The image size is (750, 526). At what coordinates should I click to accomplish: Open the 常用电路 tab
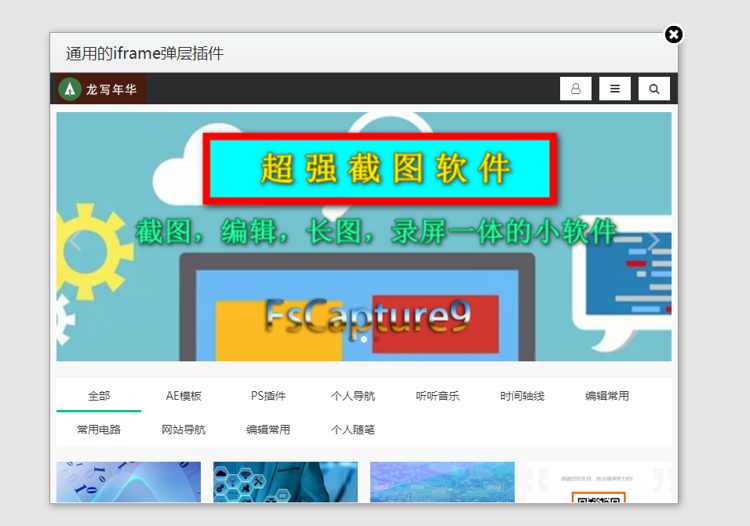point(99,429)
